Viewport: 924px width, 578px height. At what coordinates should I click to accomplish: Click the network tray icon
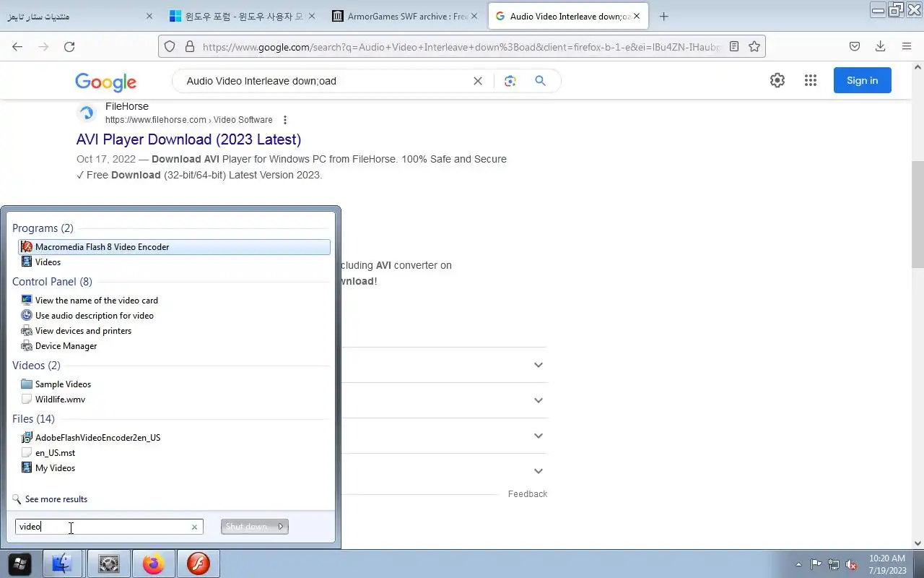(834, 564)
